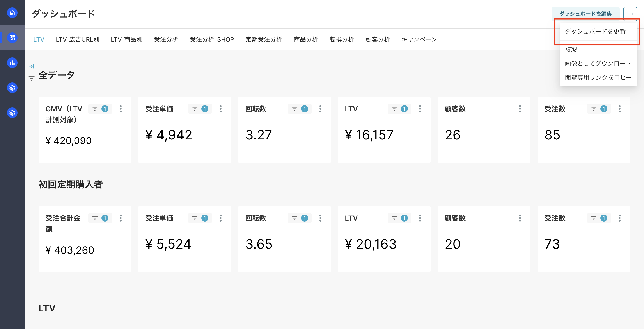644x329 pixels.
Task: Open the filter icon beside 全データ heading
Action: click(x=32, y=79)
